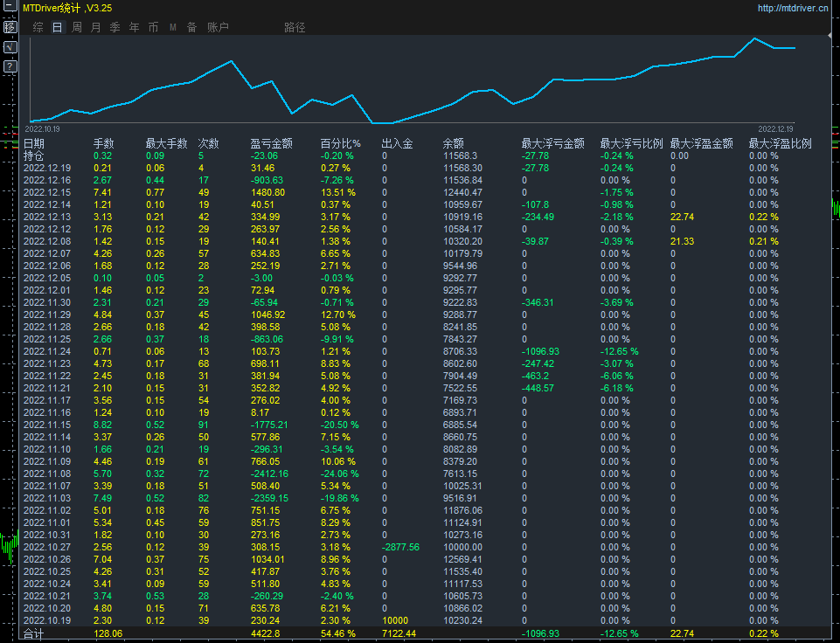Screen dimensions: 840x643
Task: Click the 最大浮亏金额 column header
Action: (552, 143)
